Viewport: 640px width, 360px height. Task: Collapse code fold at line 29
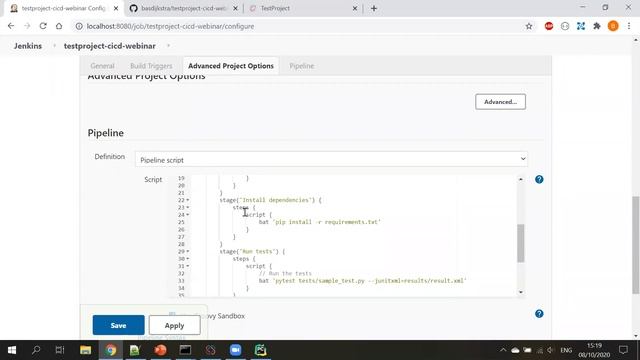point(188,252)
